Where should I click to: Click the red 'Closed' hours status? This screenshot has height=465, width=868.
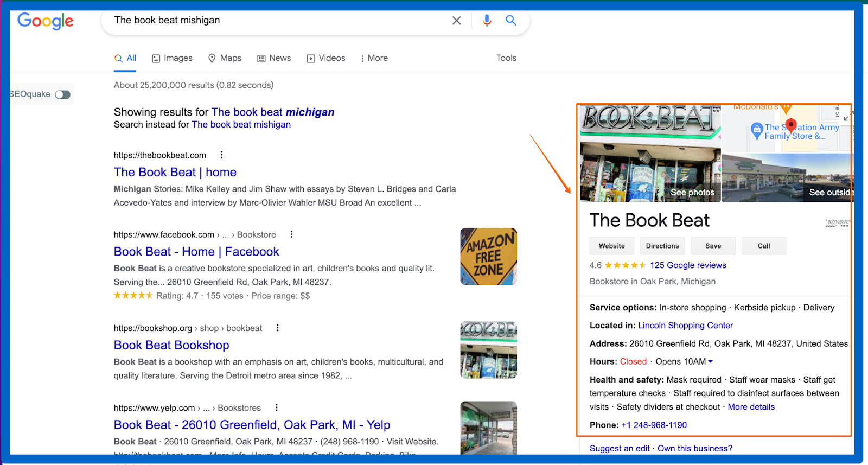(633, 361)
